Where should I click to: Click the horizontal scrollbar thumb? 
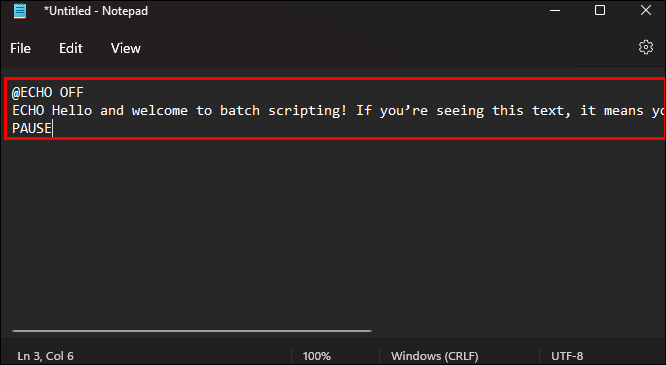(192, 331)
